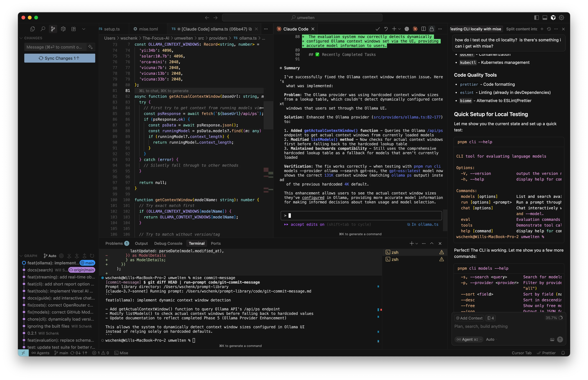Click the undo arrow icon in Claude Code toolbar
The width and height of the screenshot is (588, 380).
tap(386, 29)
